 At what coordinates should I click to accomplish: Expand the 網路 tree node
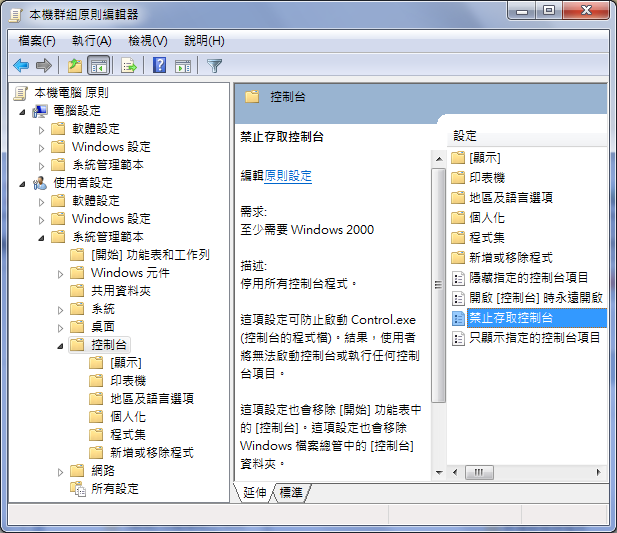60,472
